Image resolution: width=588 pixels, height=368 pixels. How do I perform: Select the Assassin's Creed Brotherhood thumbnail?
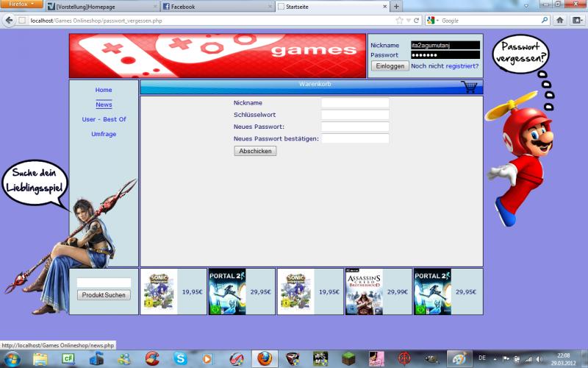[364, 291]
